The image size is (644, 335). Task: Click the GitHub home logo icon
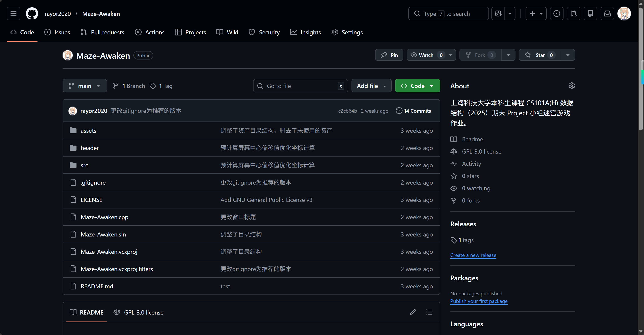click(x=32, y=14)
